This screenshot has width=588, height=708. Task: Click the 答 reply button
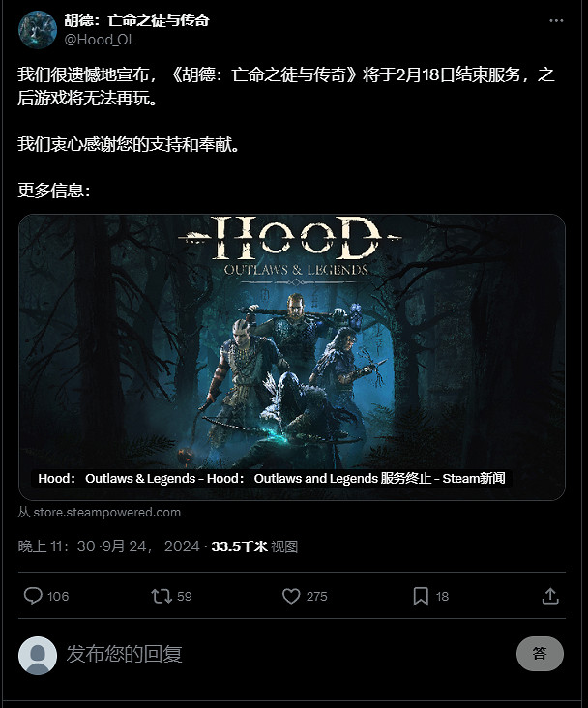pyautogui.click(x=540, y=654)
